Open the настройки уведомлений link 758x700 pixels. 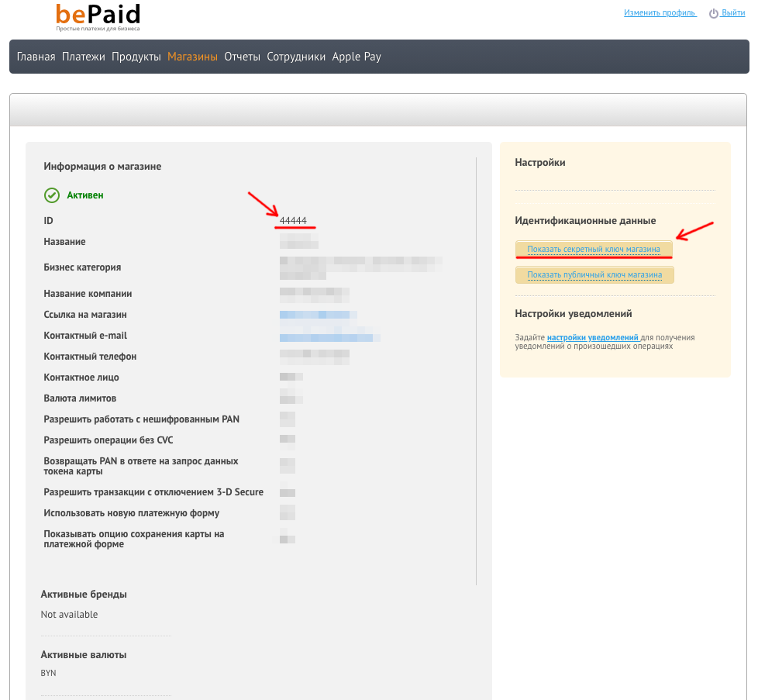(593, 338)
